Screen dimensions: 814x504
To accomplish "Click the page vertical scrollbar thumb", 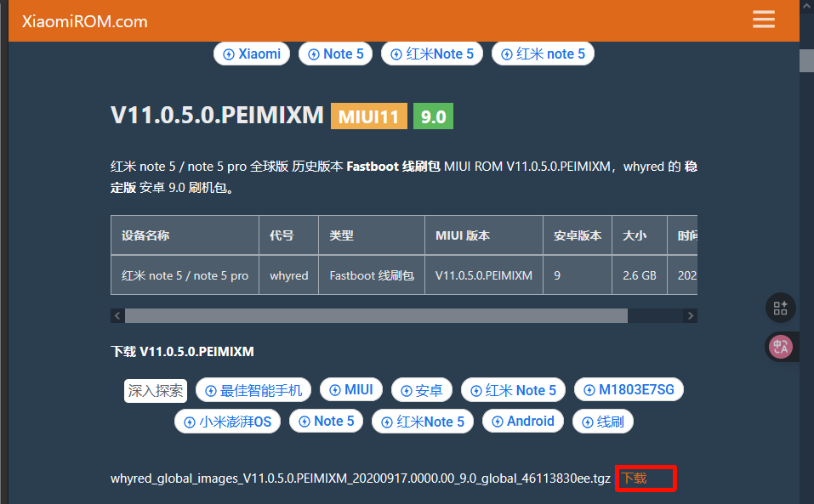I will click(x=806, y=60).
